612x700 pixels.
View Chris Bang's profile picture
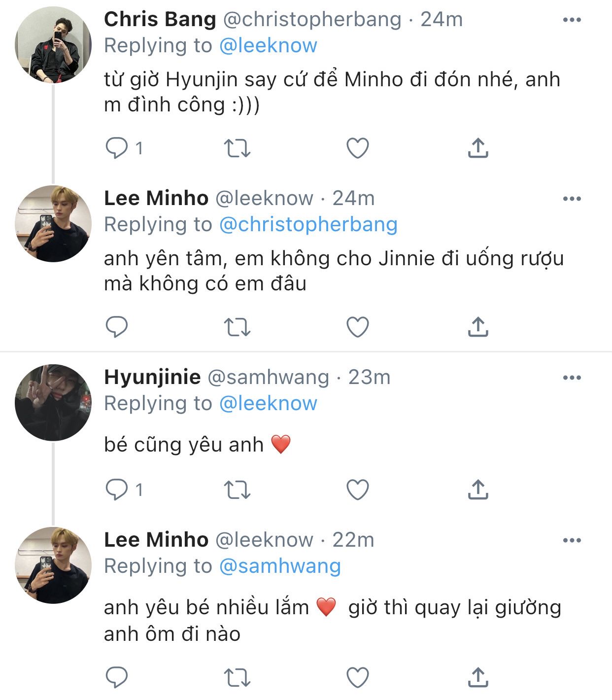point(53,44)
